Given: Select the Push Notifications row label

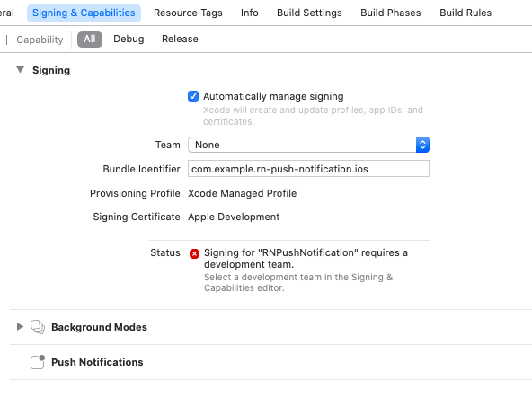Looking at the screenshot, I should click(97, 362).
